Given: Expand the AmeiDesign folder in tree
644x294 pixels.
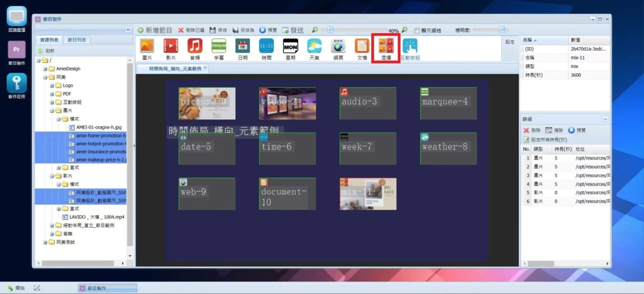Looking at the screenshot, I should click(46, 68).
